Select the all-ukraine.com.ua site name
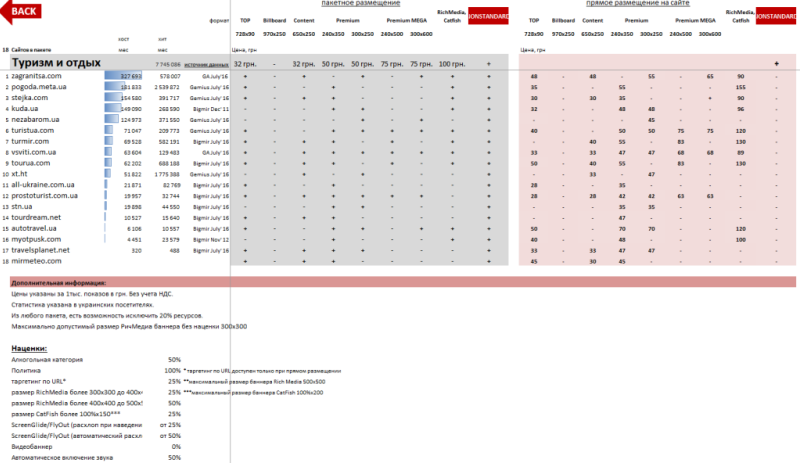The height and width of the screenshot is (463, 800). pyautogui.click(x=43, y=185)
